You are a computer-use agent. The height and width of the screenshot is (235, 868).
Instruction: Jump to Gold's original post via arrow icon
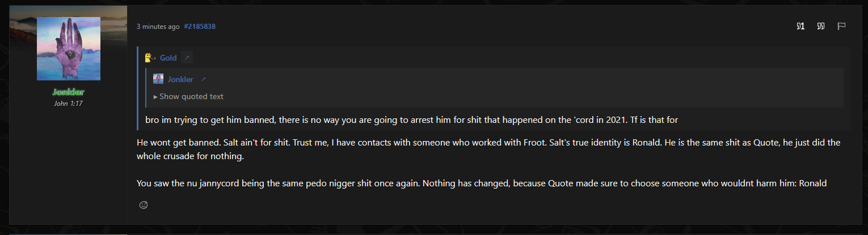[187, 58]
